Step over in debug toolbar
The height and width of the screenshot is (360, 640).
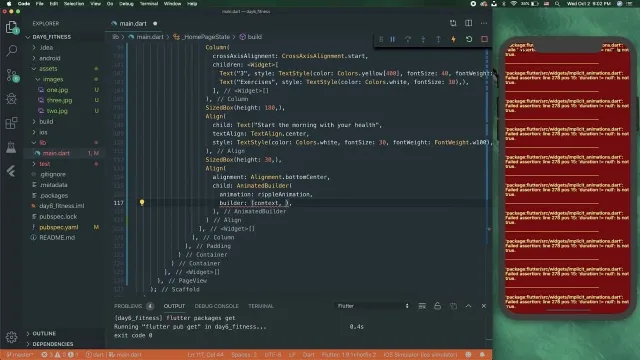[408, 39]
